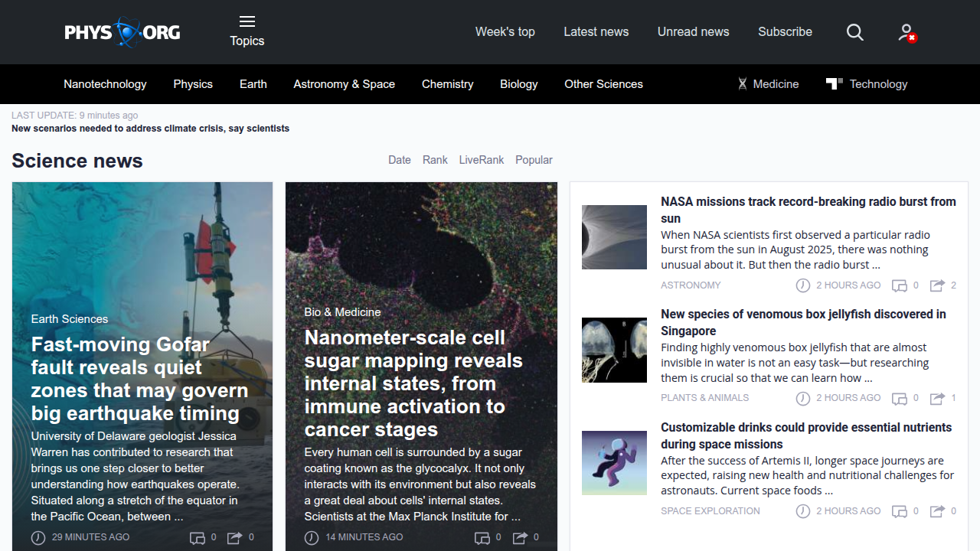Click share icon on drinks article
Image resolution: width=980 pixels, height=551 pixels.
pyautogui.click(x=937, y=511)
